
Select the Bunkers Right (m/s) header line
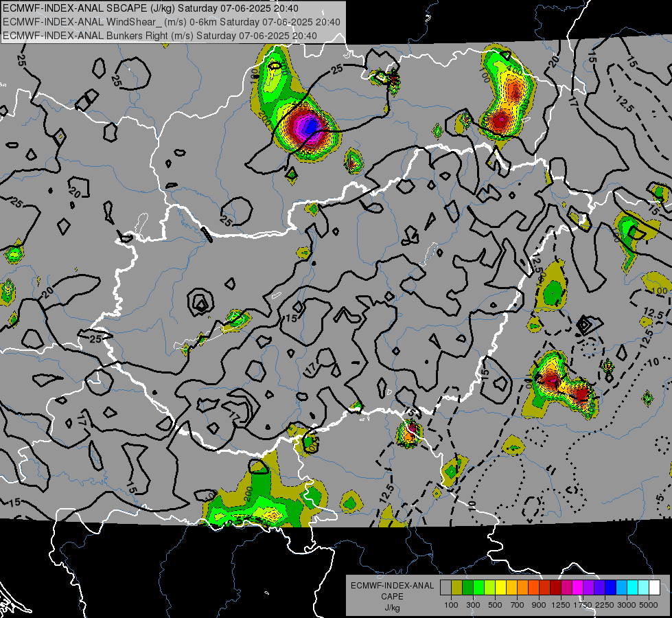click(x=160, y=36)
